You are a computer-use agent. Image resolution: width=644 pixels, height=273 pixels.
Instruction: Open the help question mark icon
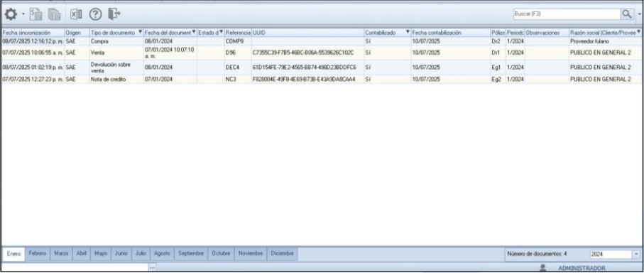point(95,14)
